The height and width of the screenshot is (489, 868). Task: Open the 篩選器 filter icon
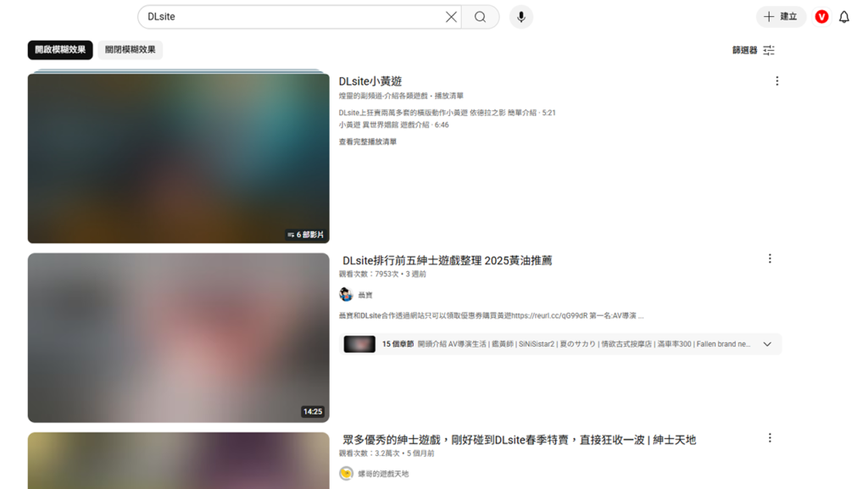767,49
